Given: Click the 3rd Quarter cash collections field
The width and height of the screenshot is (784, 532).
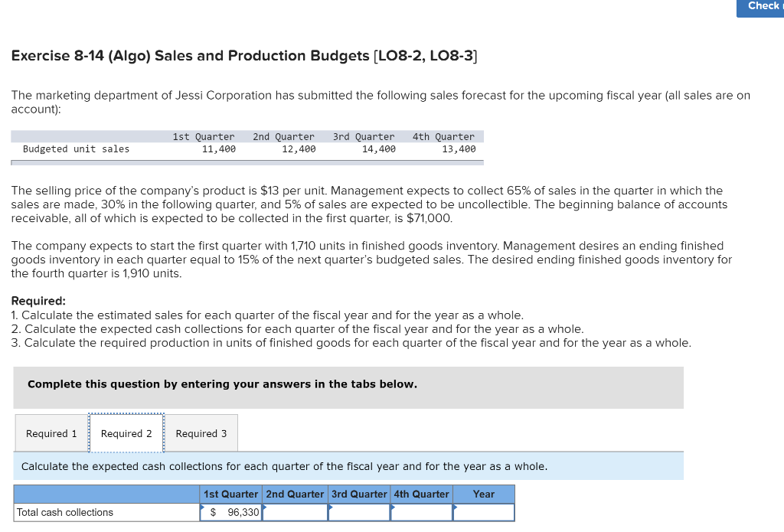Looking at the screenshot, I should (x=359, y=512).
